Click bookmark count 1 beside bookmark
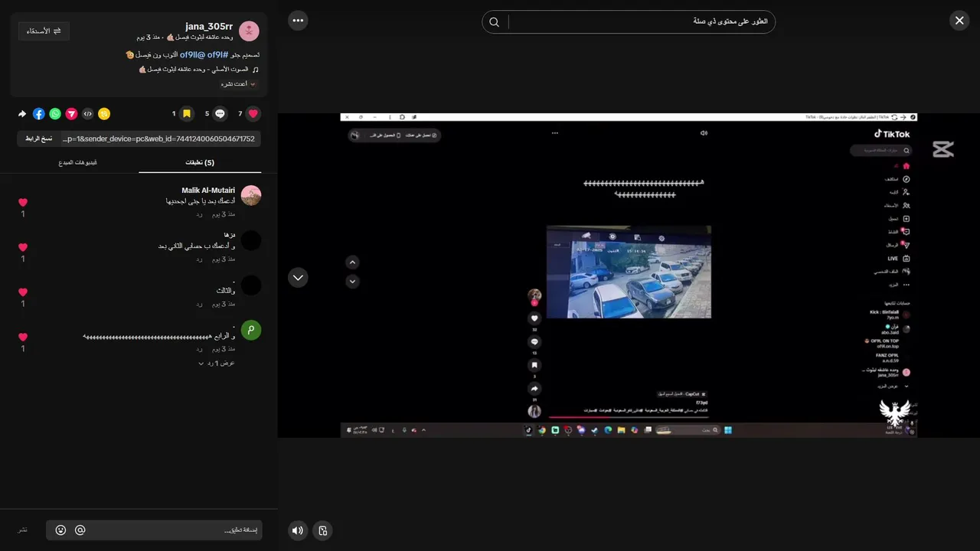This screenshot has width=980, height=551. click(174, 114)
